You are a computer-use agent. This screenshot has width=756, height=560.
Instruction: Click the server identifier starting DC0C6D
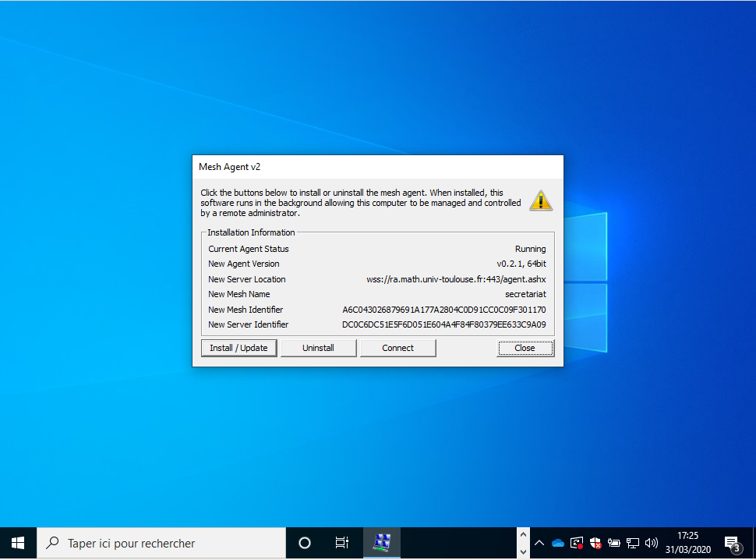tap(444, 324)
